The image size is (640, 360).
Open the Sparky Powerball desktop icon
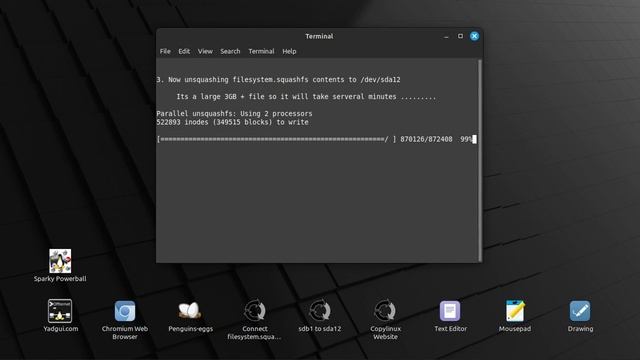point(60,261)
